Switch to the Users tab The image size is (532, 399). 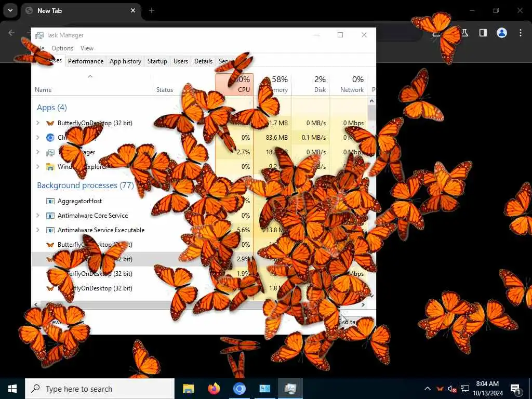point(180,61)
